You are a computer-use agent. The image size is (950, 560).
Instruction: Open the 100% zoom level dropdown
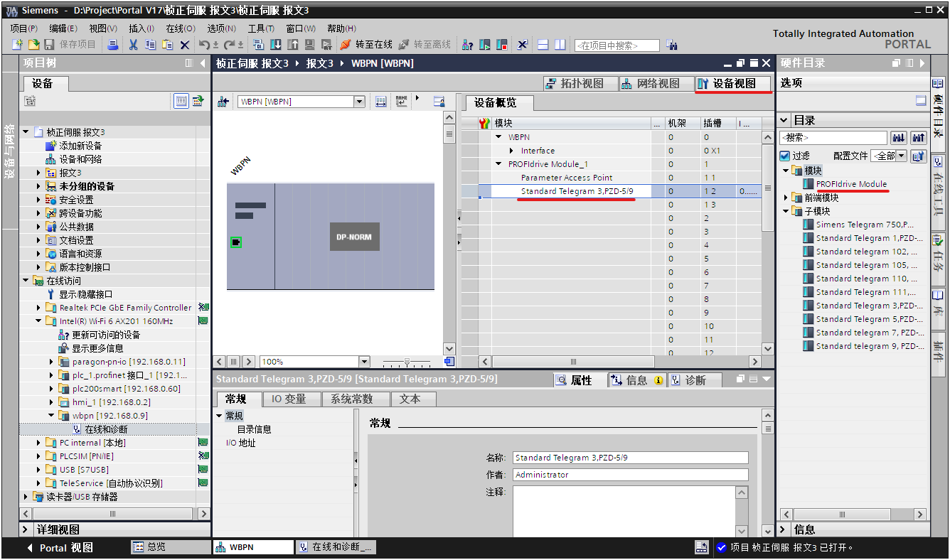click(364, 362)
